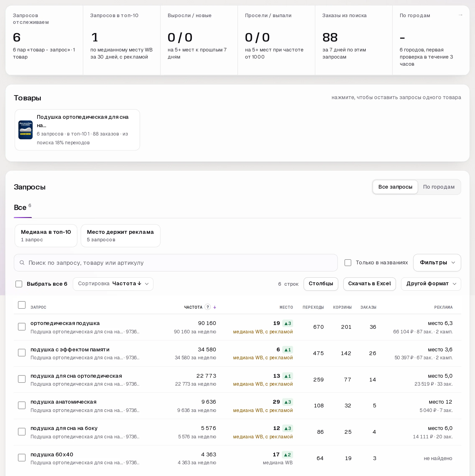This screenshot has height=476, width=475.
Task: Click the Выросли / новые summary card
Action: coord(199,40)
